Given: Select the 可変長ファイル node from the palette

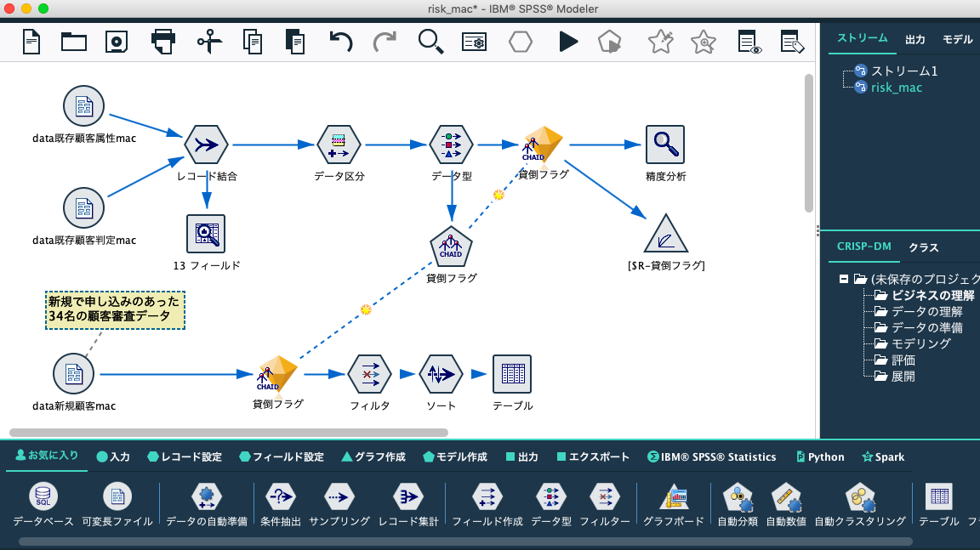Looking at the screenshot, I should click(x=118, y=498).
